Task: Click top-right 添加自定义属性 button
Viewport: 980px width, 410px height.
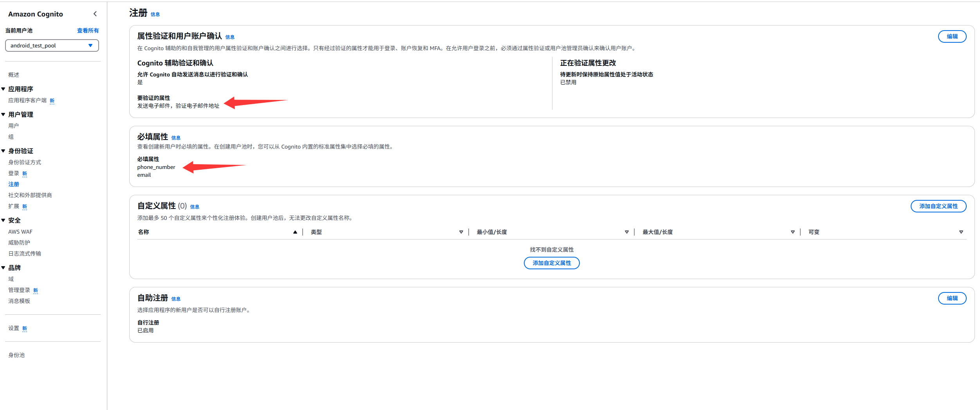Action: (x=938, y=206)
